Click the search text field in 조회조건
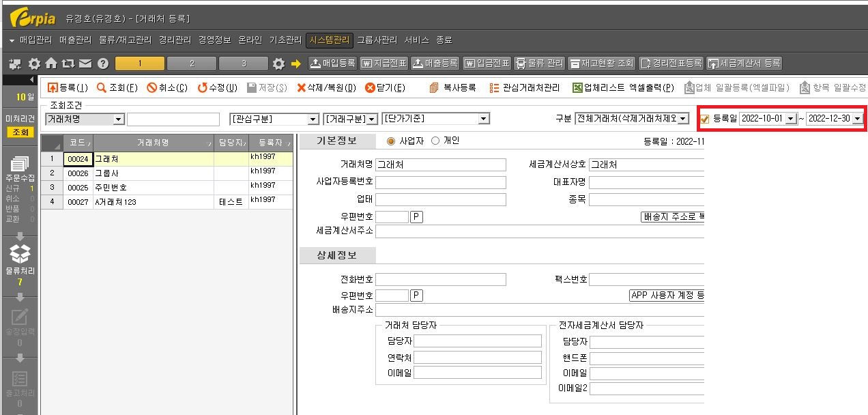The width and height of the screenshot is (868, 415). pos(173,119)
